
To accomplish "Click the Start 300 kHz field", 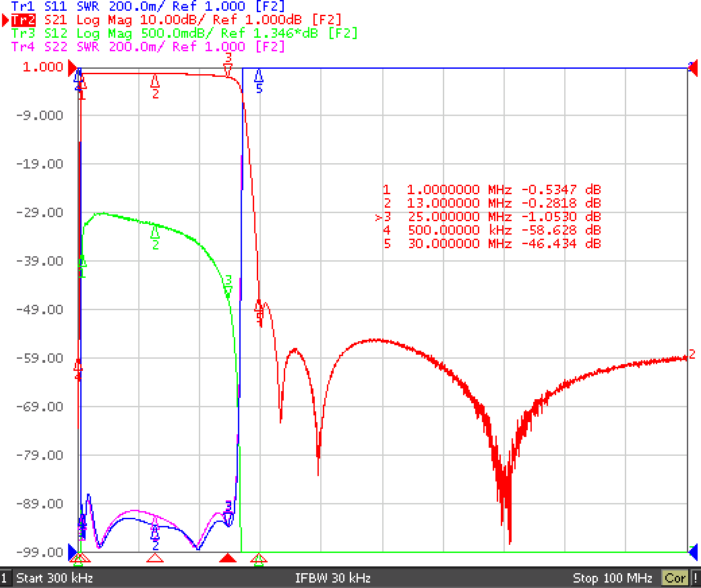I will 55,578.
